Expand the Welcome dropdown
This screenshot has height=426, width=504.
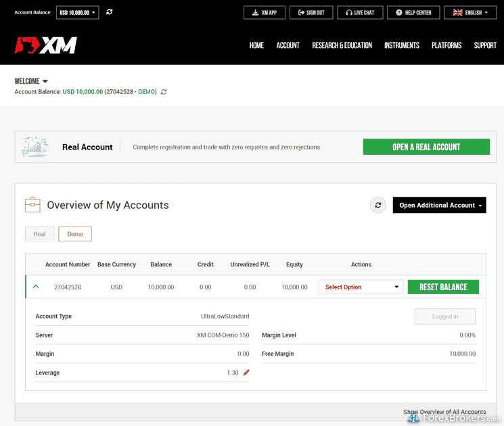(32, 81)
